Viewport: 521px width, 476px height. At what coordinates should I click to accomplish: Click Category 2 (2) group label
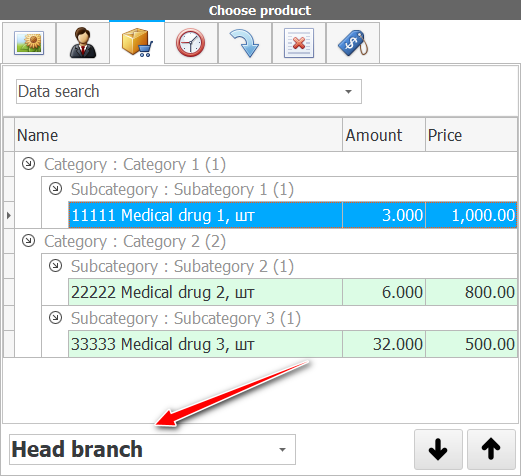tap(135, 241)
